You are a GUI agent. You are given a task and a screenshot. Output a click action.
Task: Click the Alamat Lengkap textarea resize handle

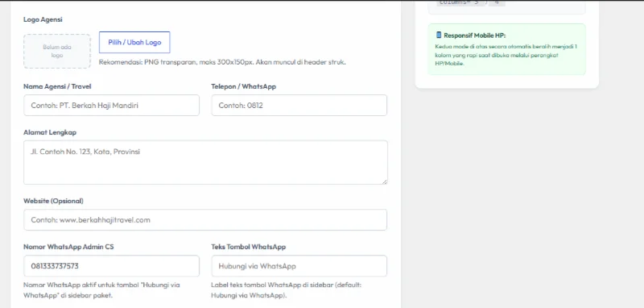[x=385, y=181]
